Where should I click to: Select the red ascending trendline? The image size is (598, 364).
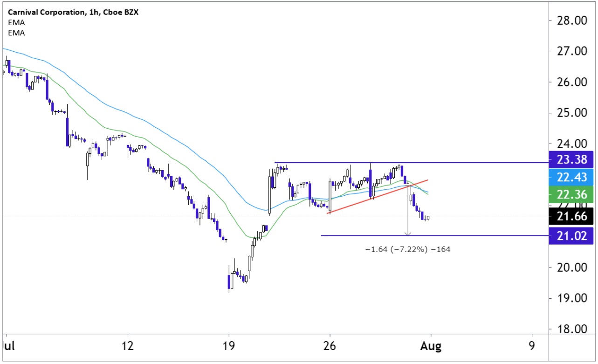click(378, 196)
